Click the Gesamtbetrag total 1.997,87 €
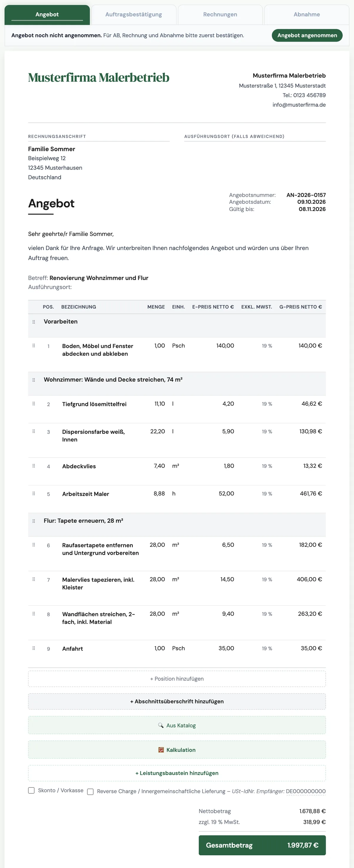 click(303, 845)
